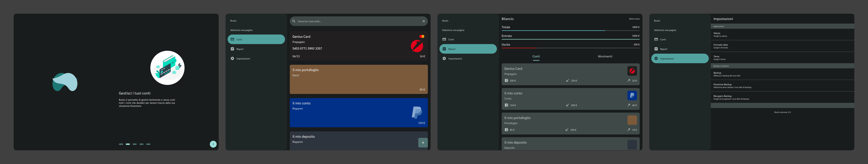Click the outgoing arrow beside 46 € on Il mio conto
The image size is (868, 164).
(x=629, y=105)
